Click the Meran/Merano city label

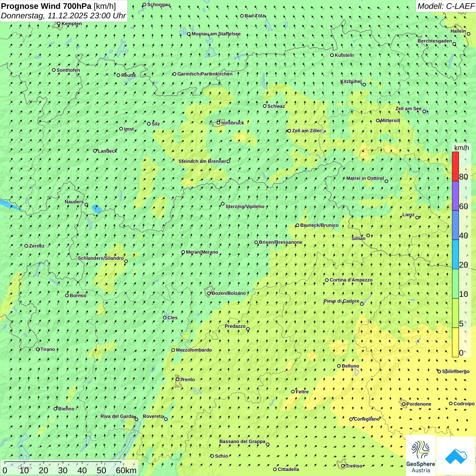tap(202, 252)
